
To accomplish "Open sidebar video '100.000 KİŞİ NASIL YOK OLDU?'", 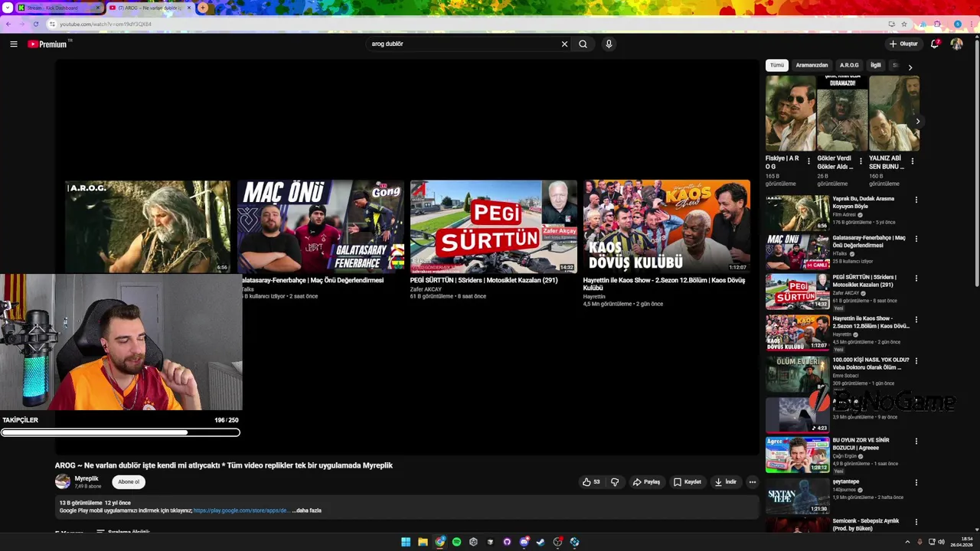I will click(x=797, y=374).
